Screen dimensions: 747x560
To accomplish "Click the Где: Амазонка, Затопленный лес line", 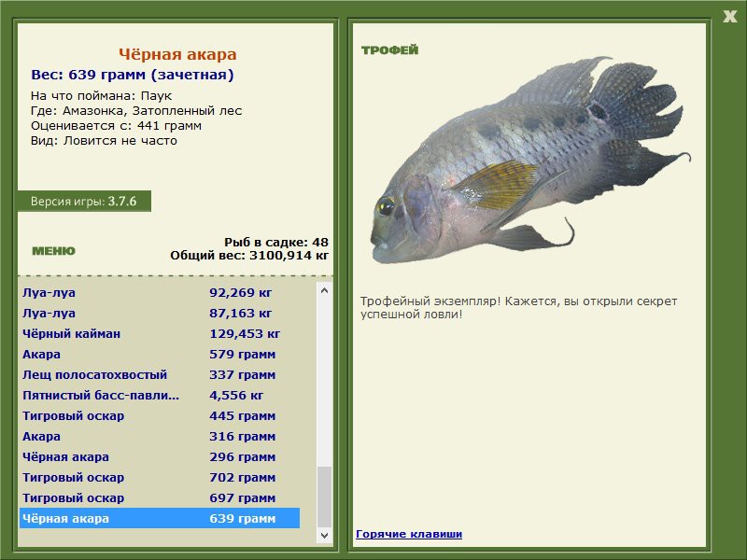I will tap(136, 111).
